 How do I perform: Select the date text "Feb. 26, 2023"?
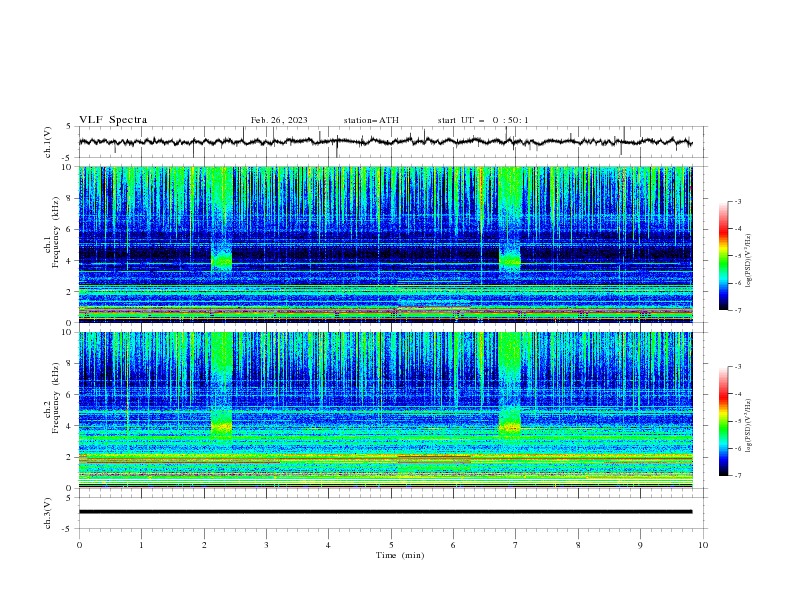279,120
